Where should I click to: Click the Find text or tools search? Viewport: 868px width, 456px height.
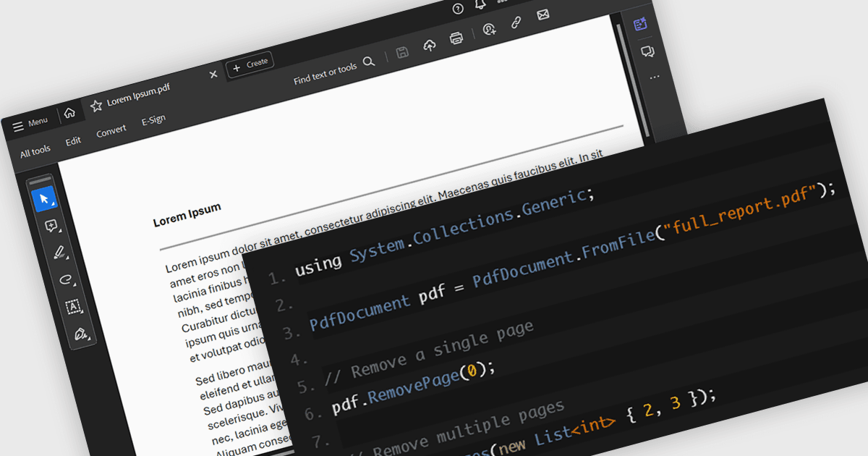pos(325,73)
